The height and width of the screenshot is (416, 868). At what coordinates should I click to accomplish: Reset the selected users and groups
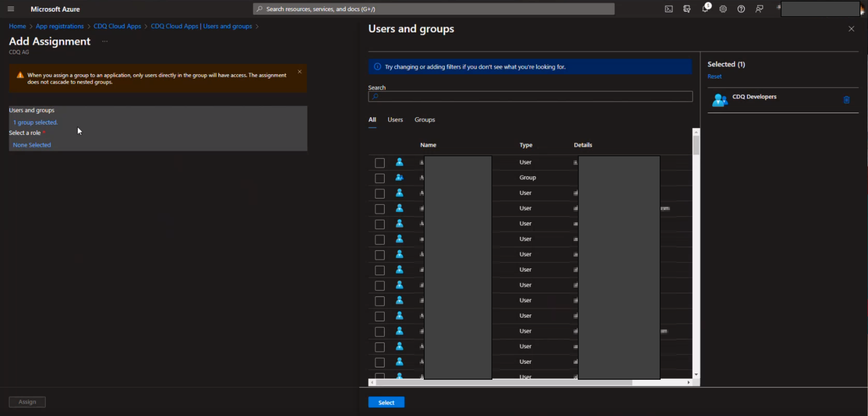pyautogui.click(x=714, y=76)
